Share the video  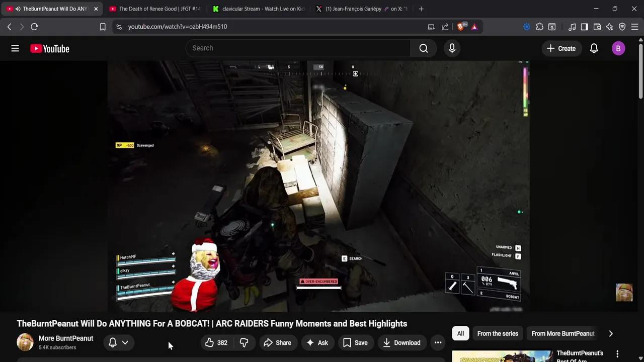[277, 343]
